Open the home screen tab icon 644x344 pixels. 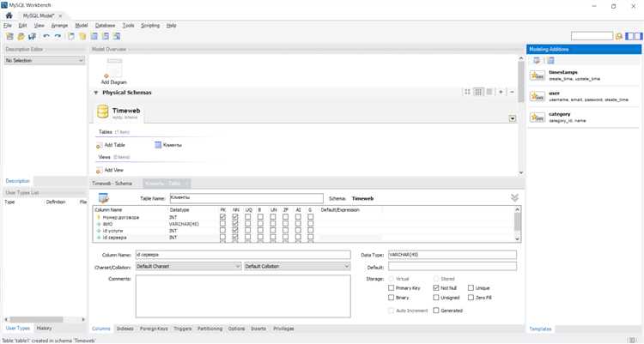pyautogui.click(x=9, y=15)
